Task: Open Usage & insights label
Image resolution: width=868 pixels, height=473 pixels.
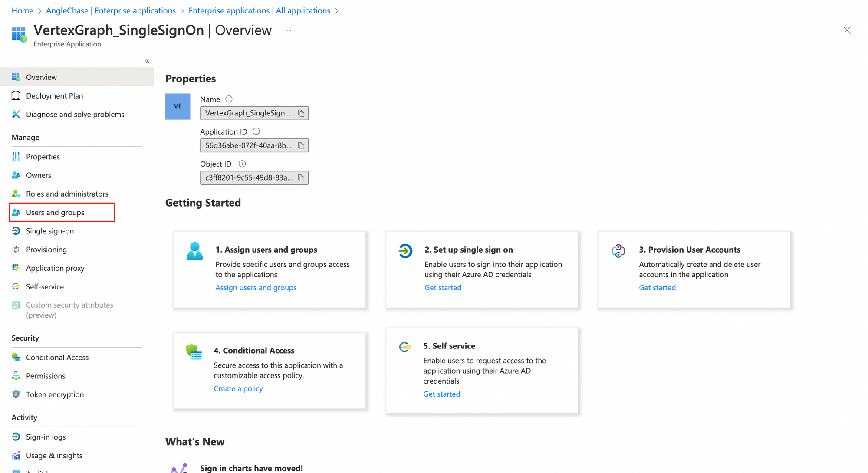Action: [x=54, y=455]
